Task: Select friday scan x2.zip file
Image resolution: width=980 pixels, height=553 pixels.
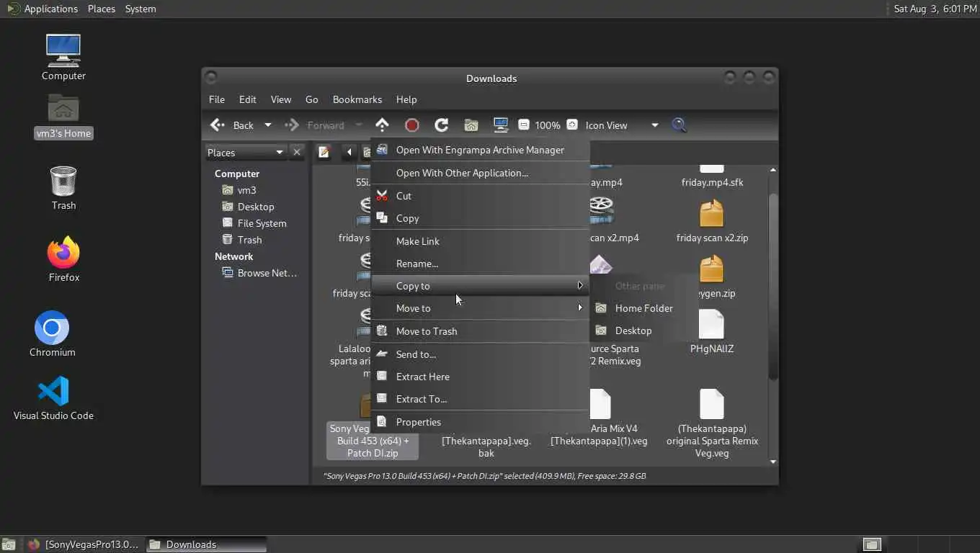Action: pyautogui.click(x=712, y=221)
